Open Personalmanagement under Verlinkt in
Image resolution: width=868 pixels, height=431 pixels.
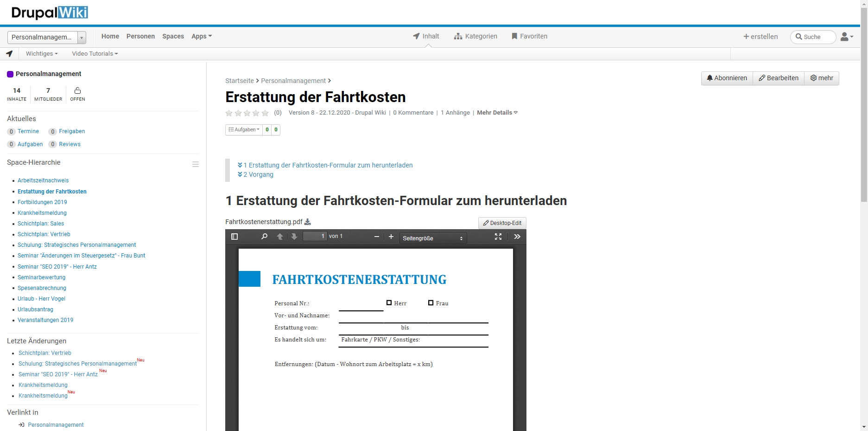56,425
